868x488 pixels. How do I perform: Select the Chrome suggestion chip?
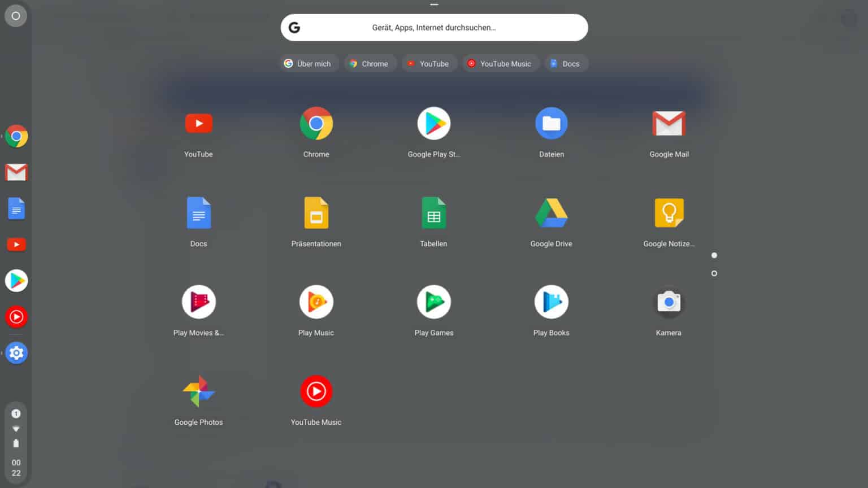coord(370,64)
